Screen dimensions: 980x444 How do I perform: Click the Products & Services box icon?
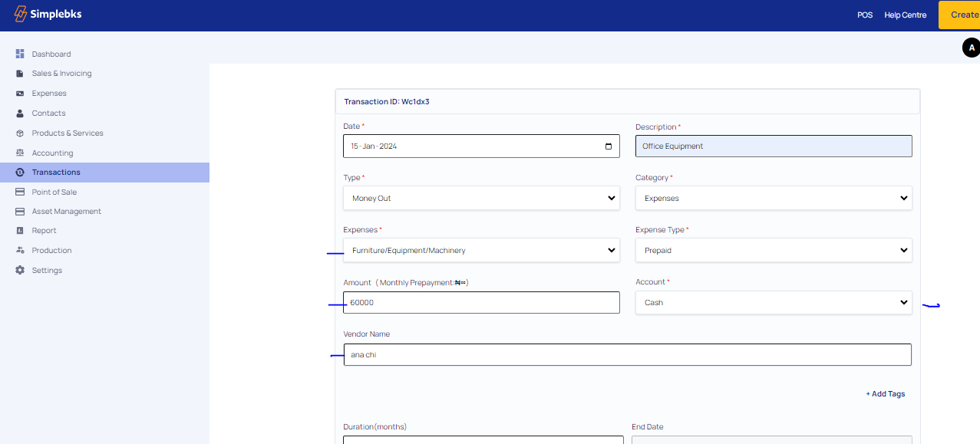[20, 133]
